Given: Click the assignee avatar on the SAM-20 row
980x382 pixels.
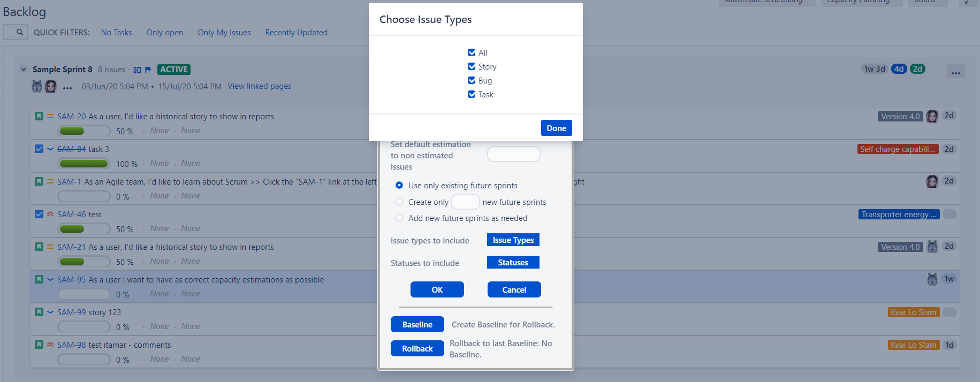Looking at the screenshot, I should click(932, 116).
